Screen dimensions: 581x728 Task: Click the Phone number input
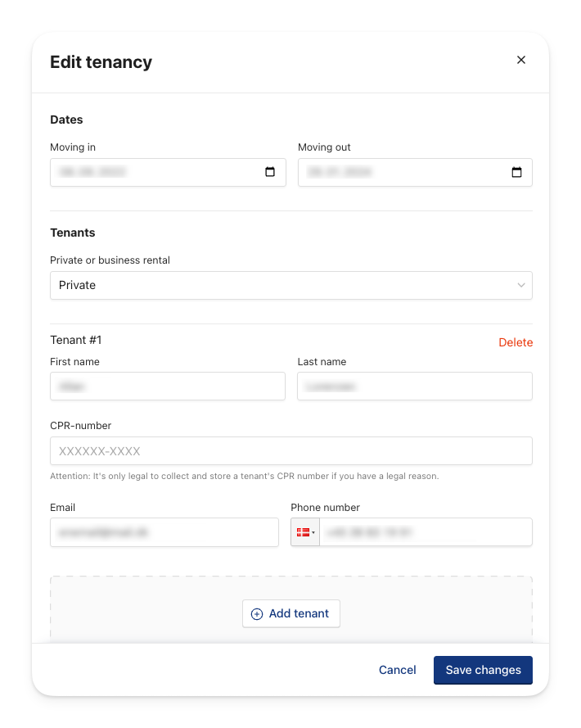coord(426,532)
